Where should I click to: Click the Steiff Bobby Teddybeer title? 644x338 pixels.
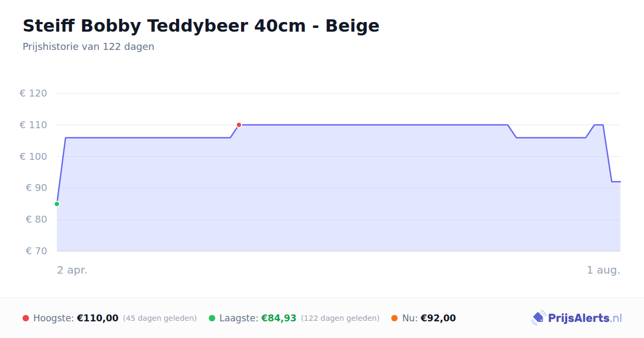(x=201, y=26)
